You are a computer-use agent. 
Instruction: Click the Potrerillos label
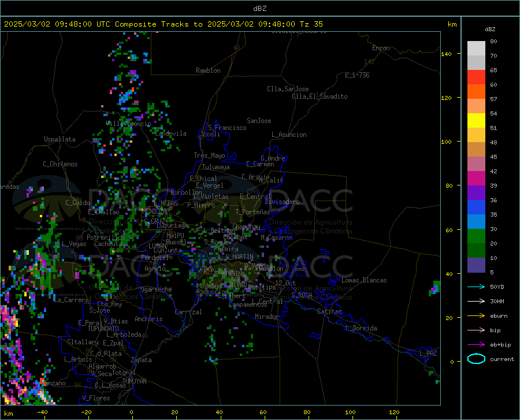tap(106, 237)
